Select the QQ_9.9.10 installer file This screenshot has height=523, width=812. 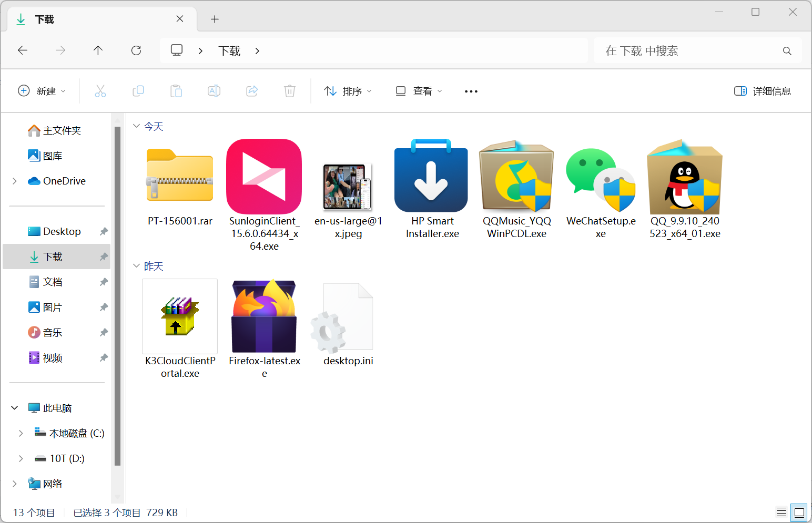pos(685,189)
